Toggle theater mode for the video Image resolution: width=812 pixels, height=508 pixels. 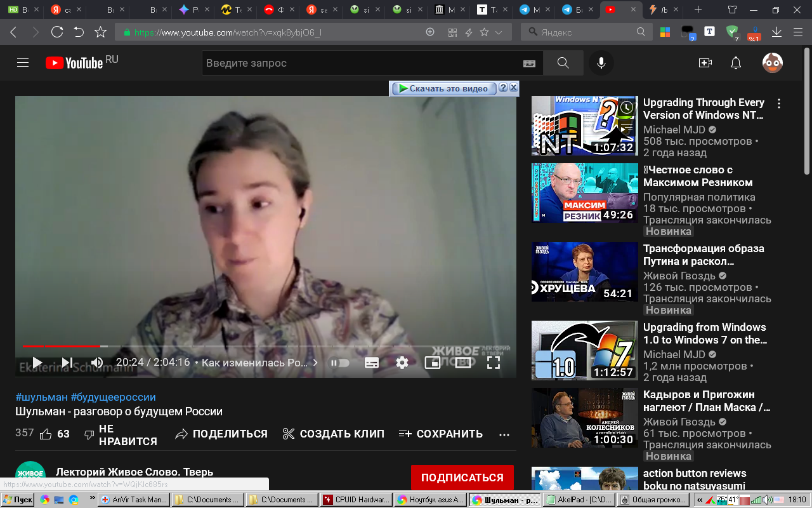(463, 363)
